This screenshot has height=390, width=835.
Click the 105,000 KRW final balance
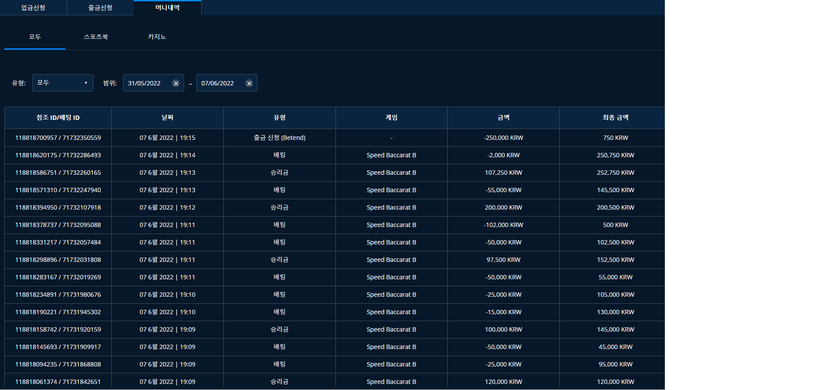tap(616, 295)
